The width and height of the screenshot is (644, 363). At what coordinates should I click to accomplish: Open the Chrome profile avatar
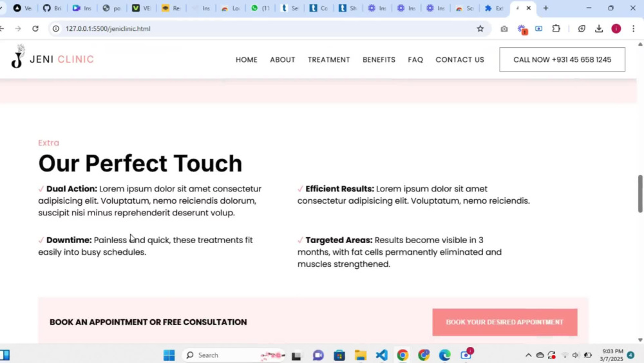coord(616,29)
